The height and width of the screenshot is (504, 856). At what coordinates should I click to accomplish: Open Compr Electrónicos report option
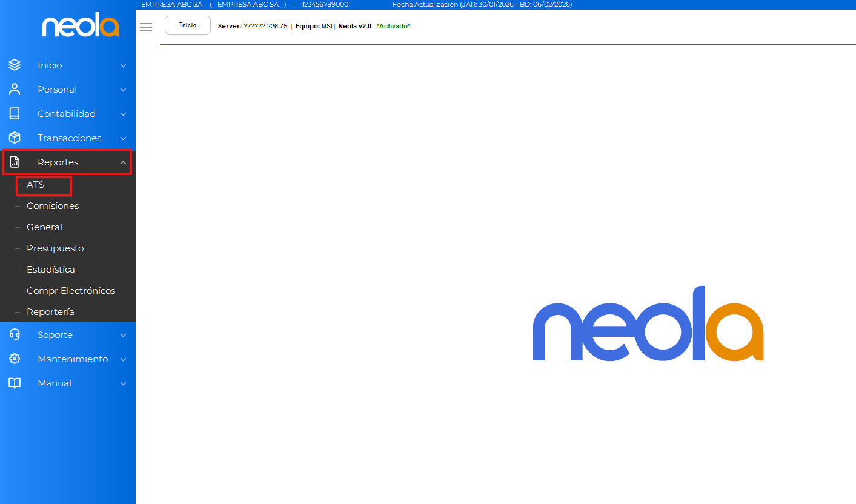pyautogui.click(x=71, y=291)
